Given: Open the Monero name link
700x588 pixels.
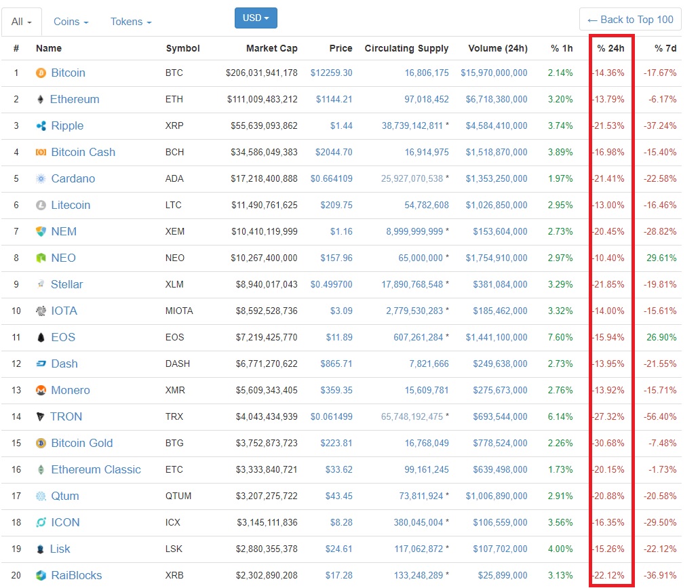Looking at the screenshot, I should [x=70, y=390].
